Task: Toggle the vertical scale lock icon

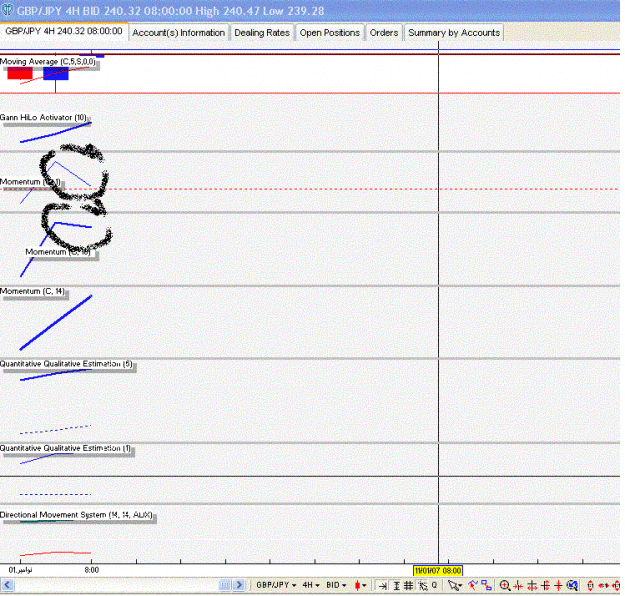Action: (397, 586)
